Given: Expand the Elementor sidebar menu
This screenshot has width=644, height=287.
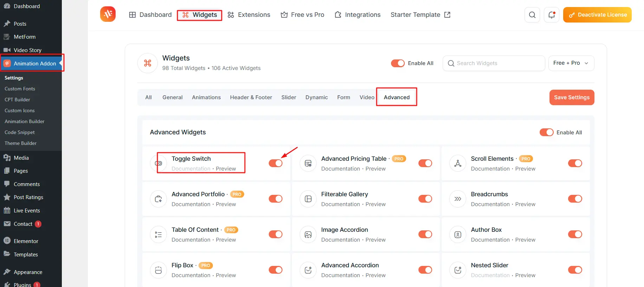Looking at the screenshot, I should 26,241.
